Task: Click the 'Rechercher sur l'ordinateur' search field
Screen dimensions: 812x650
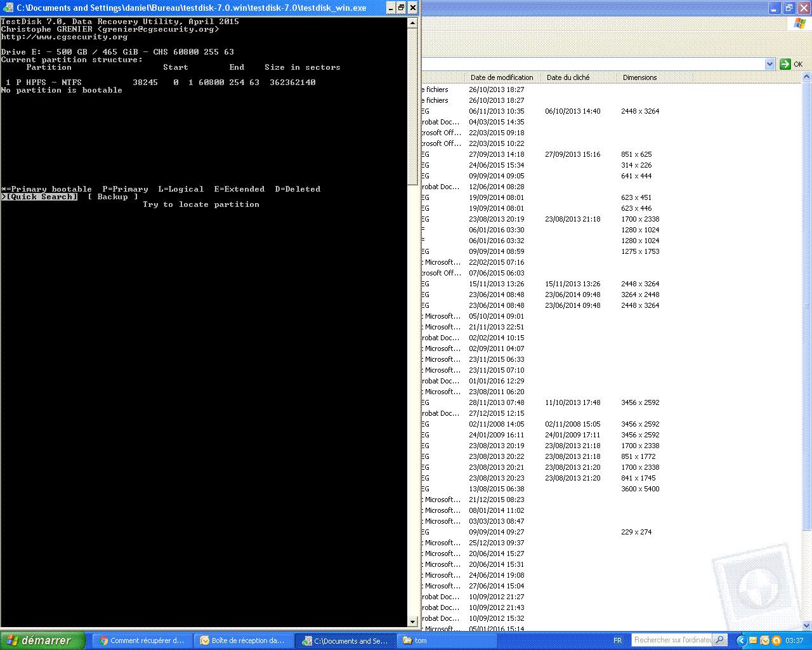Action: click(x=672, y=640)
